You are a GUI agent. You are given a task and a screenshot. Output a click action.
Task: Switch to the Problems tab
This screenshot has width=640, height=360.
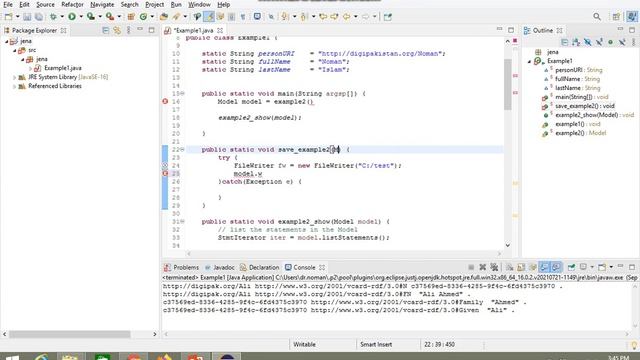pos(181,267)
